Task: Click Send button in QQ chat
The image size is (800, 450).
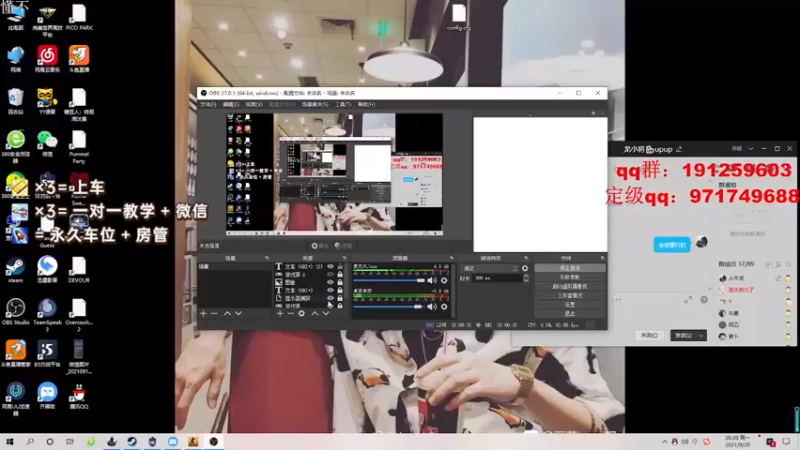Action: point(683,335)
